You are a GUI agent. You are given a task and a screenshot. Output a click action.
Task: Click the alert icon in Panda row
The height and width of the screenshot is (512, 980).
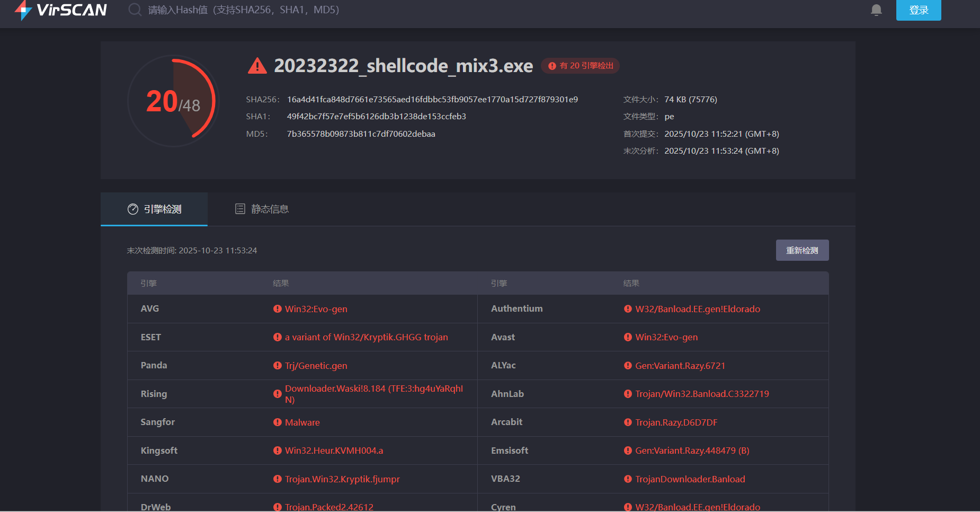(x=278, y=366)
